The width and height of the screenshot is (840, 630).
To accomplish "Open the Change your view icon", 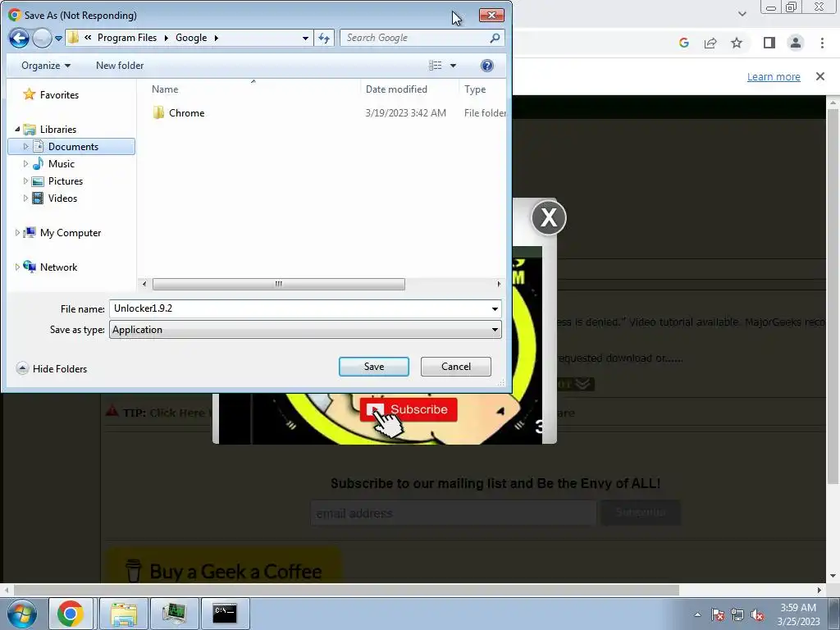I will point(435,66).
